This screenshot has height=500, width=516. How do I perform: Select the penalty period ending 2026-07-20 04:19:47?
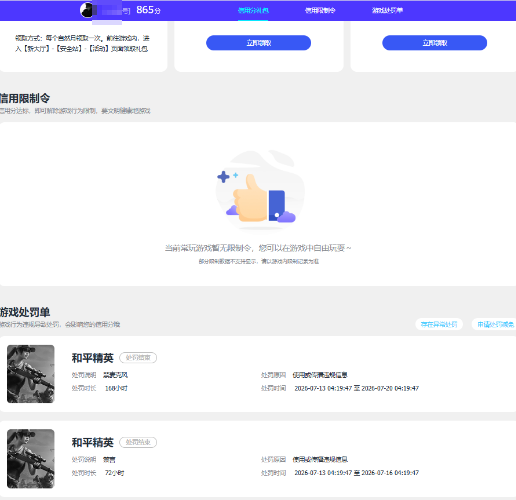tap(357, 388)
